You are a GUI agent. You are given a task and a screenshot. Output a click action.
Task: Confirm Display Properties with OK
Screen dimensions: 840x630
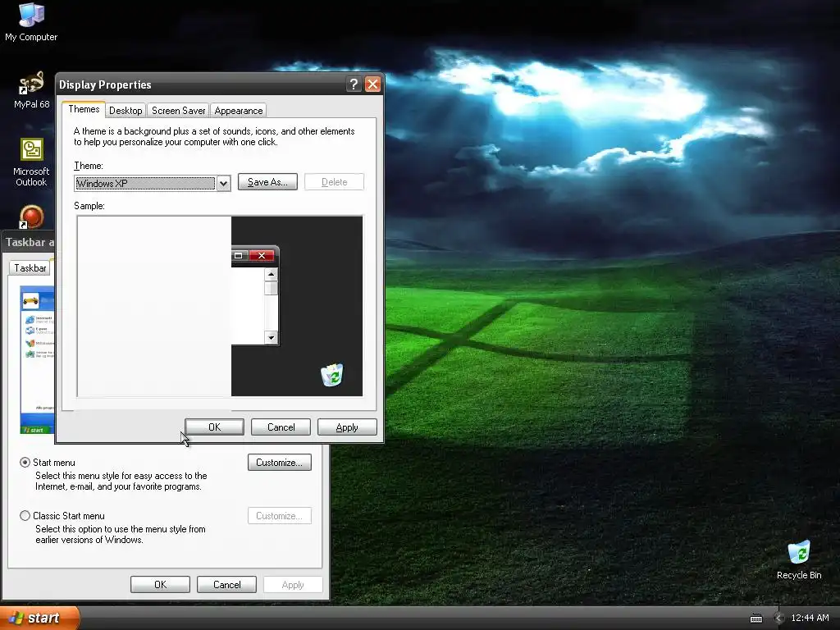coord(214,427)
